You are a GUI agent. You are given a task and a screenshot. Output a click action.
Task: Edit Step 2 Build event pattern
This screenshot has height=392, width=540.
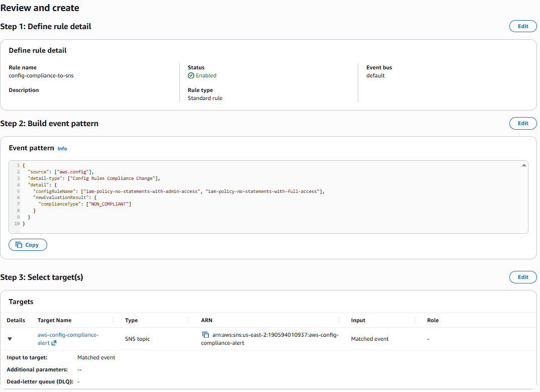point(523,123)
